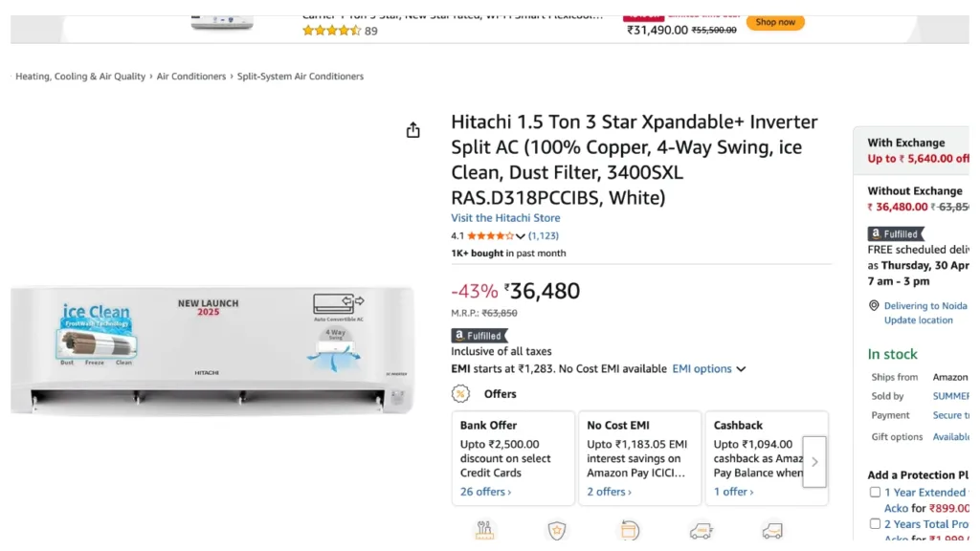This screenshot has height=551, width=980.
Task: Click the returns box icon
Action: 630,531
